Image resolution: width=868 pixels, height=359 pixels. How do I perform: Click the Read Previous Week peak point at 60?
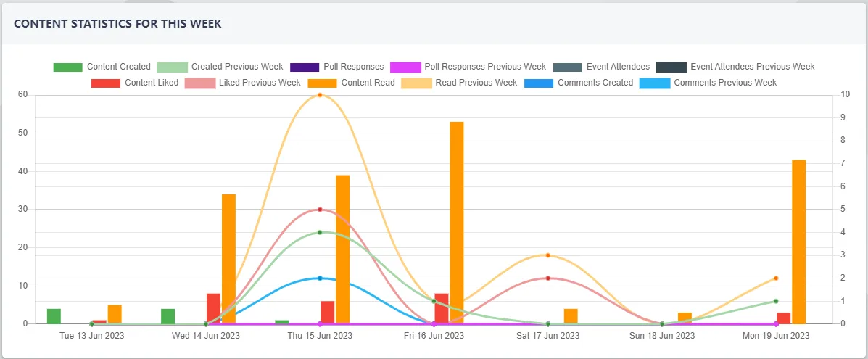(320, 95)
